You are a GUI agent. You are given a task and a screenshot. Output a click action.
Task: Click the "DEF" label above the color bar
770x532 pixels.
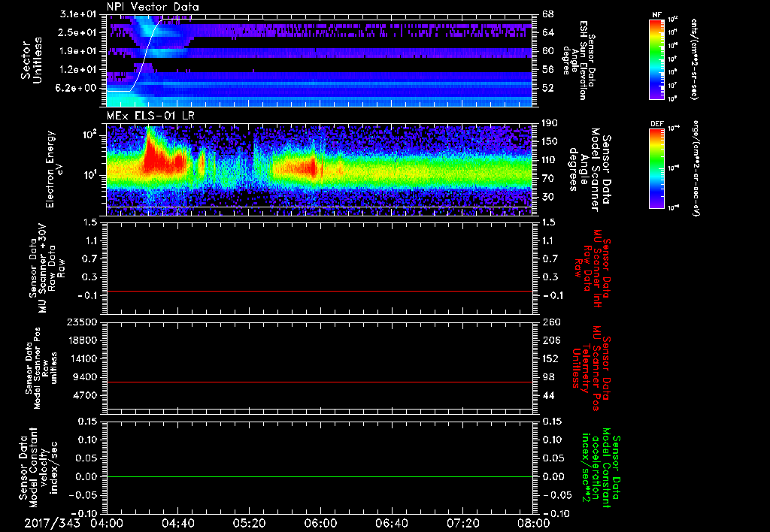(x=656, y=124)
